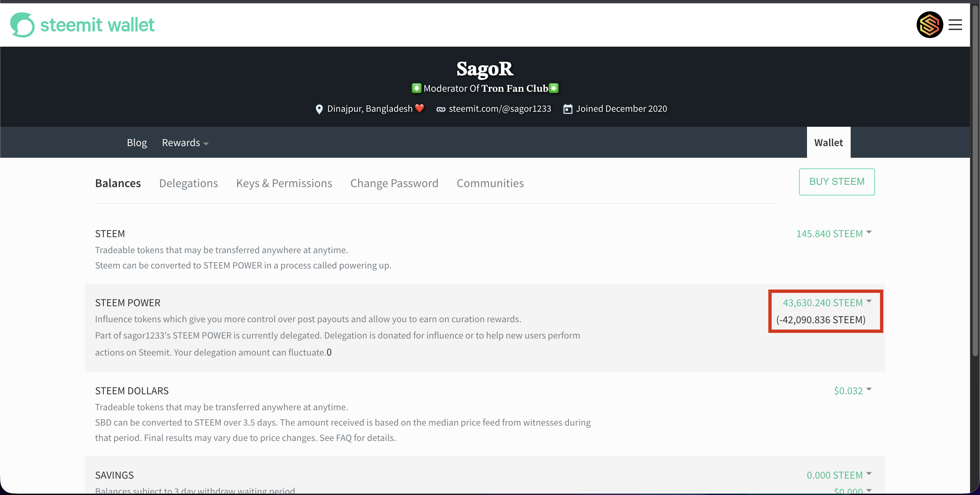Click the red heart emoji icon

pos(419,108)
